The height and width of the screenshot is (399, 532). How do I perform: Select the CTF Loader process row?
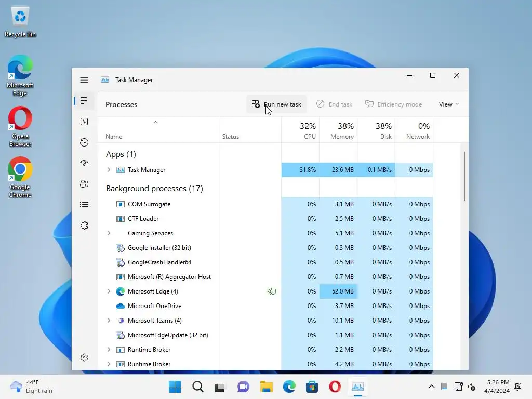coord(265,219)
